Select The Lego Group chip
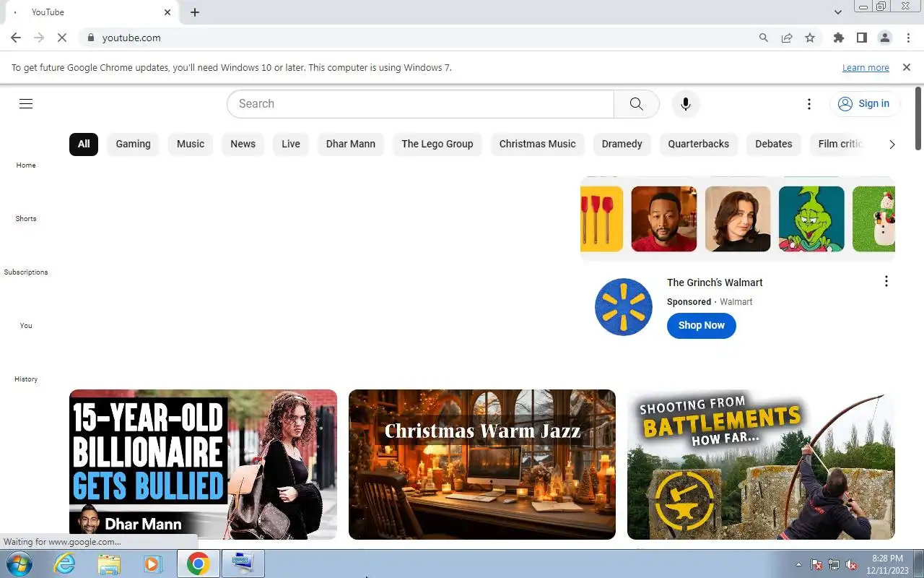 click(437, 144)
